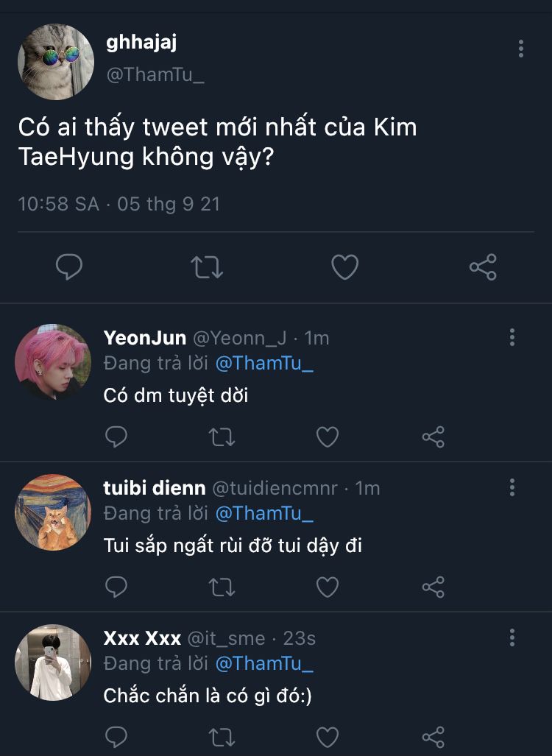View tuibi dienn's Scream cat avatar

pyautogui.click(x=53, y=512)
